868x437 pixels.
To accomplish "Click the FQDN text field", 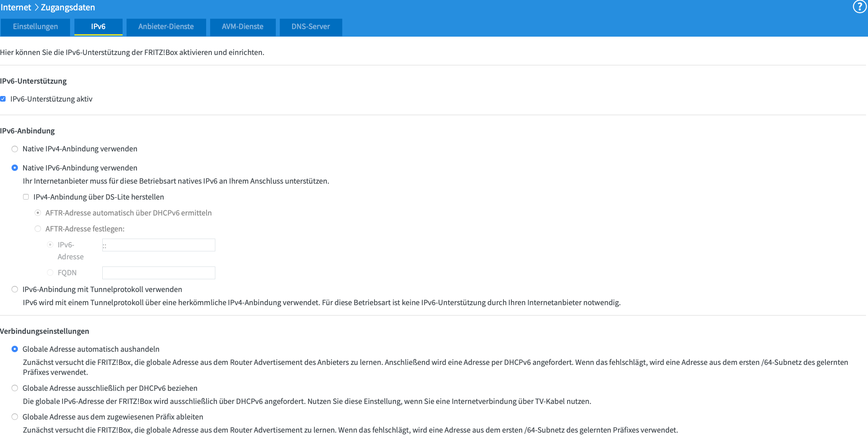I will click(158, 273).
